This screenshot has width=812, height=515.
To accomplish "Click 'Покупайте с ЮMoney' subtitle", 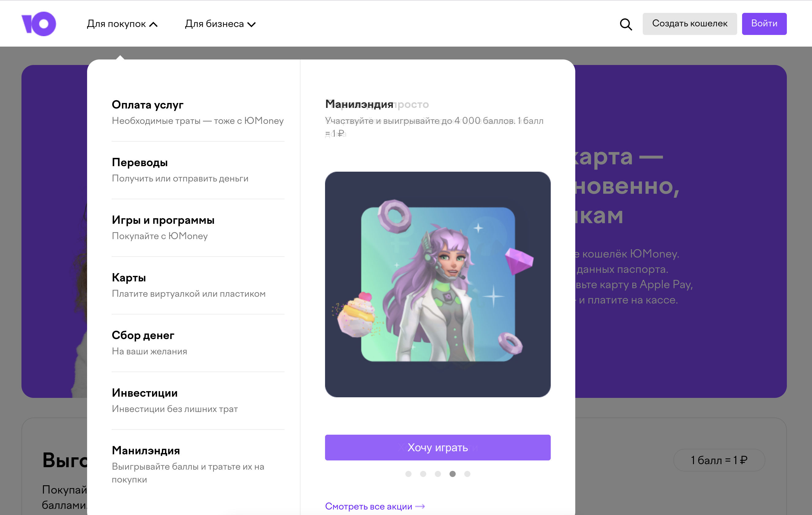I will tap(159, 236).
